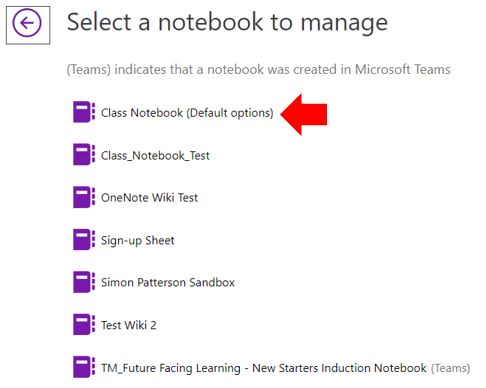Click the (Teams) label after Induction Notebook
The width and height of the screenshot is (486, 388).
click(x=450, y=368)
